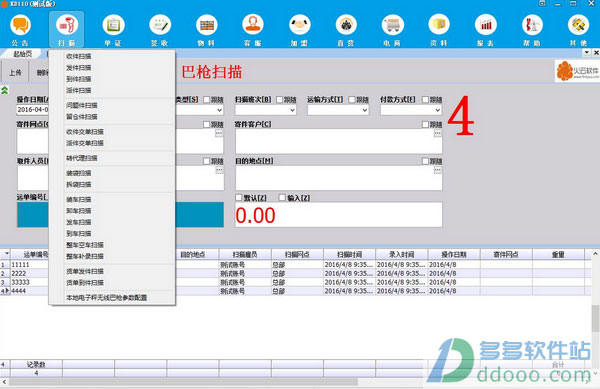Open the 运输方式[T] dropdown
This screenshot has width=600, height=389.
coord(365,110)
